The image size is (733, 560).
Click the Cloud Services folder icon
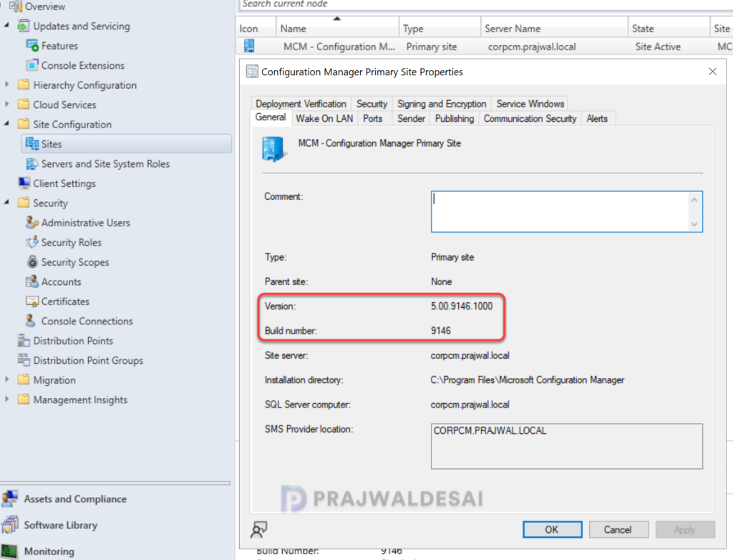click(x=23, y=105)
